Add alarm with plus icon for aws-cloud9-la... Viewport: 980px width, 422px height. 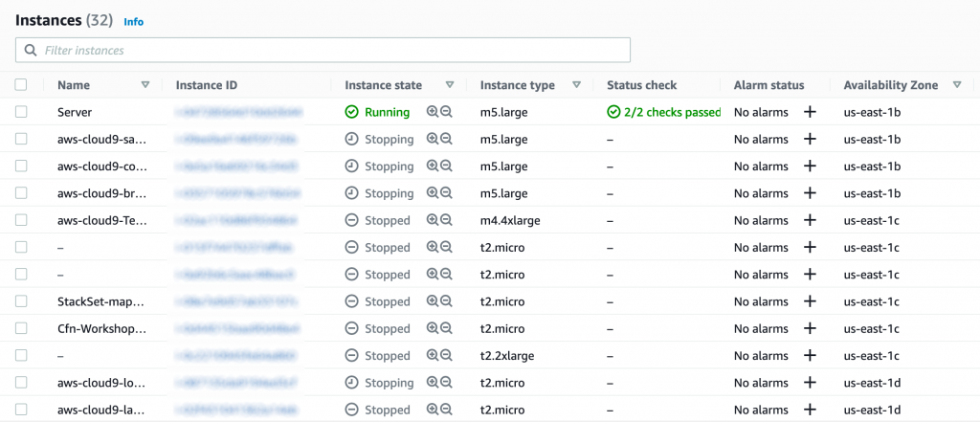(810, 410)
